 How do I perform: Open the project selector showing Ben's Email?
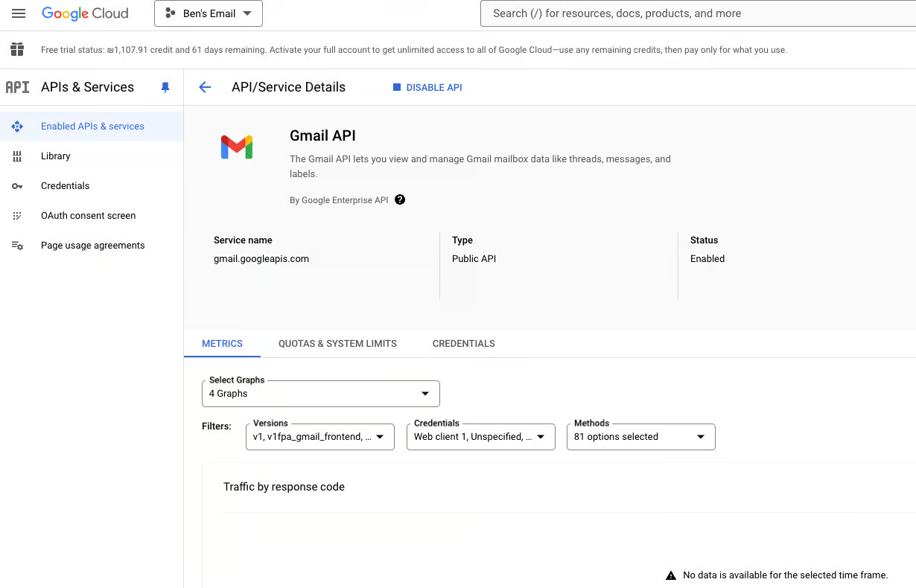click(208, 13)
